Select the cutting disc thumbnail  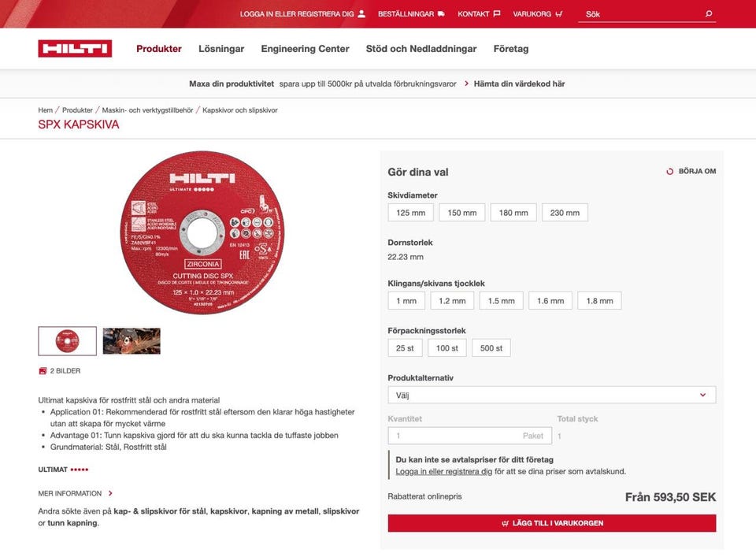coord(68,341)
